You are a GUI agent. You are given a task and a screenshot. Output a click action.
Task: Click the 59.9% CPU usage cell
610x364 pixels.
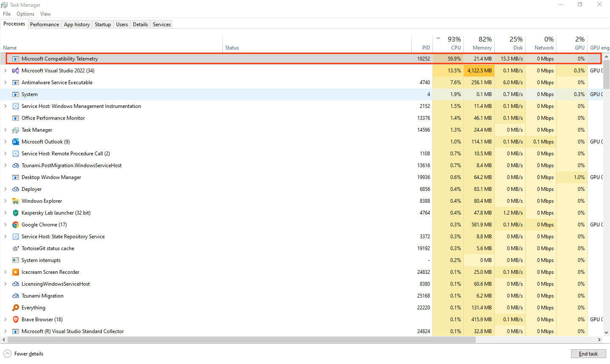click(448, 59)
